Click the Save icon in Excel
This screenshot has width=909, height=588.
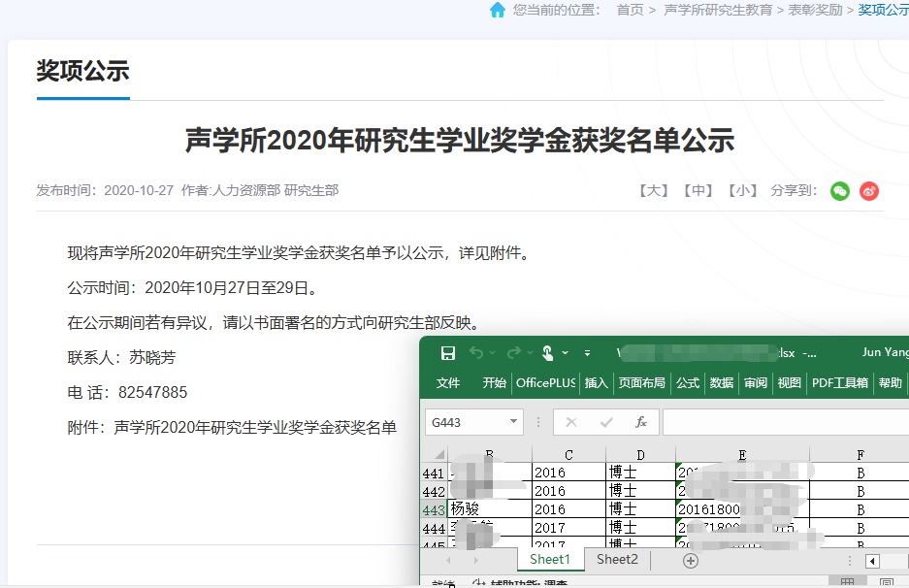click(448, 352)
